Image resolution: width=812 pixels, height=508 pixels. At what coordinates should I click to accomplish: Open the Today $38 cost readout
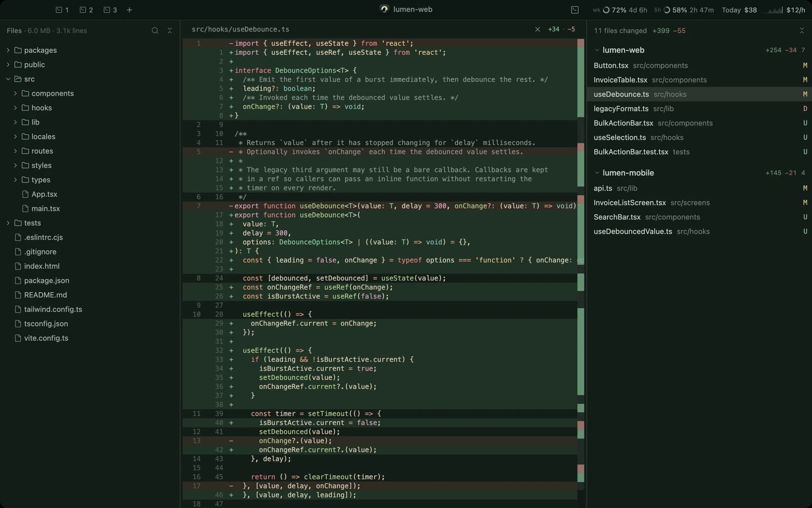tap(739, 10)
